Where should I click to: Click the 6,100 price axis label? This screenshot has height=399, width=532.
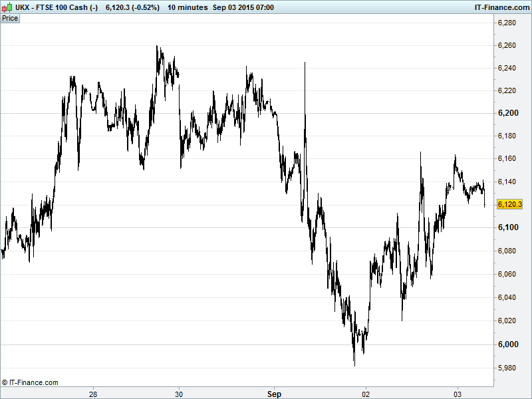click(x=507, y=228)
